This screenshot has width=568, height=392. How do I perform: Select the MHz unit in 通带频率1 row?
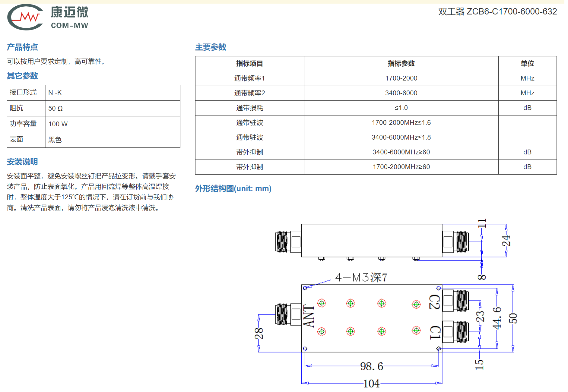(527, 78)
